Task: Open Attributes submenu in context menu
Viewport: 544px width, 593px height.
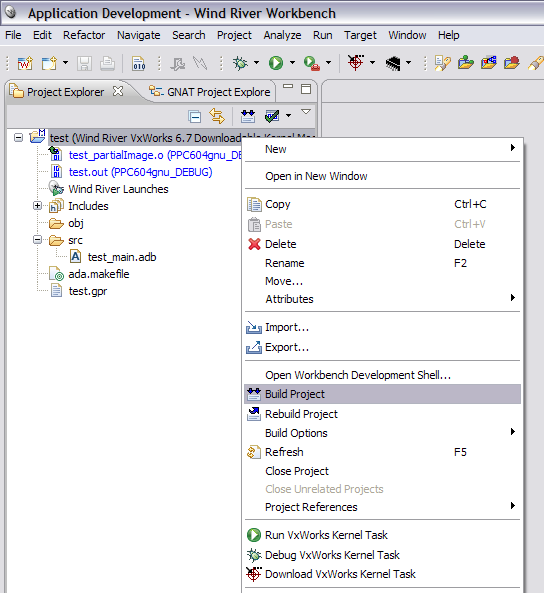Action: click(382, 299)
